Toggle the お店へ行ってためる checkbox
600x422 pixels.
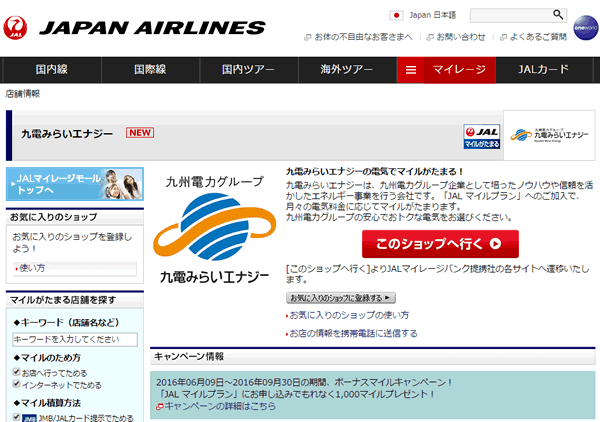pyautogui.click(x=15, y=372)
